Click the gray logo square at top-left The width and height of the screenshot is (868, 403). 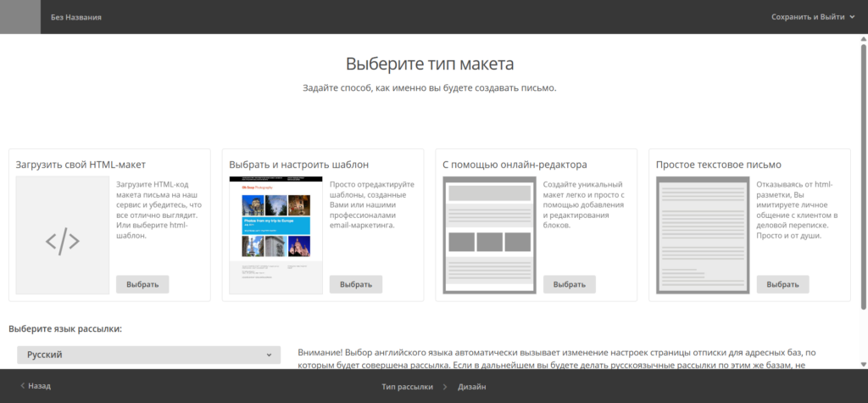20,17
